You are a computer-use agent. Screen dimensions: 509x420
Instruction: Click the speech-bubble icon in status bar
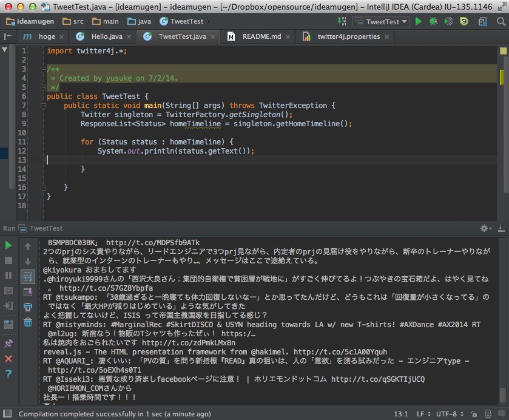coord(502,414)
